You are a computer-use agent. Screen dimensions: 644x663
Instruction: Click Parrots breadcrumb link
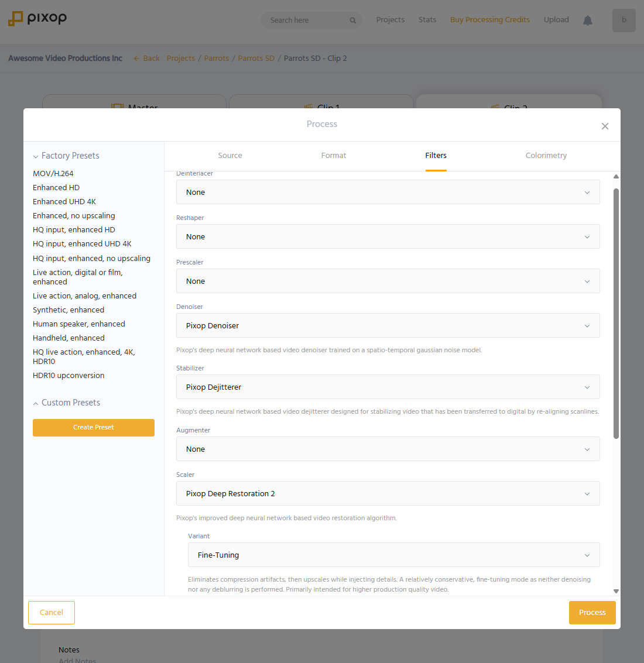click(216, 59)
